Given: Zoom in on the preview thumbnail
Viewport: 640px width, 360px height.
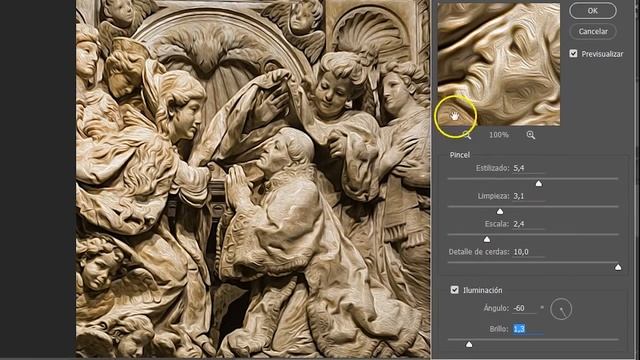Looking at the screenshot, I should (x=531, y=135).
